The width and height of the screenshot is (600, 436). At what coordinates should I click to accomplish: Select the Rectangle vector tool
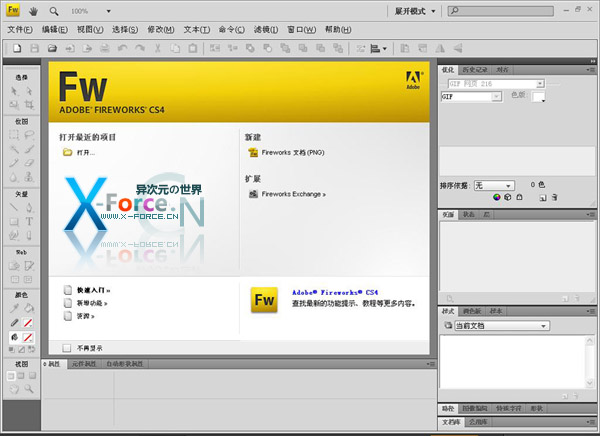(x=14, y=221)
